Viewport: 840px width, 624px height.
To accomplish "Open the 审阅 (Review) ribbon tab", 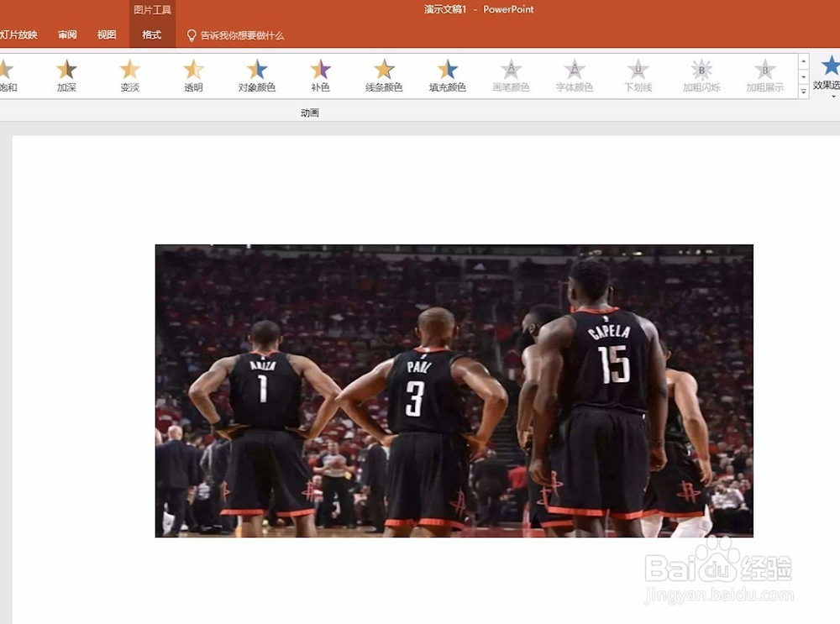I will [67, 34].
